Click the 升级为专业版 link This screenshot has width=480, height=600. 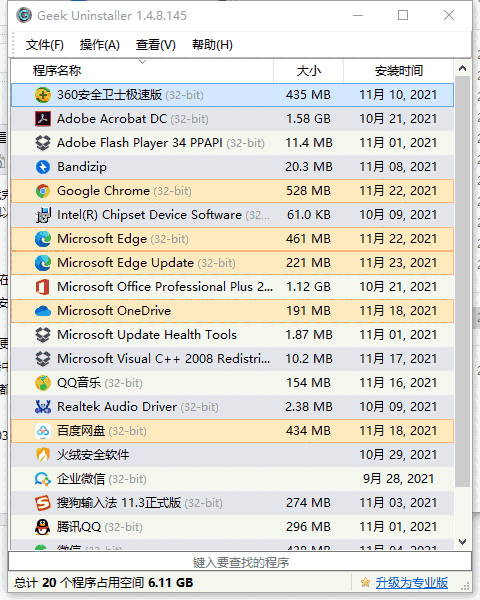[411, 583]
